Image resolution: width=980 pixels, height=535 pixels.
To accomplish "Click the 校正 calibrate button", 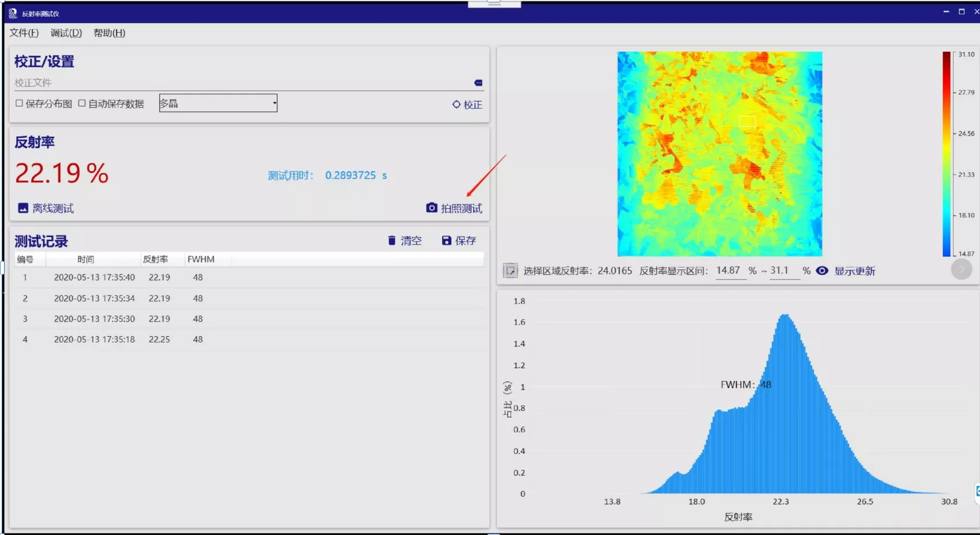I will click(x=467, y=105).
